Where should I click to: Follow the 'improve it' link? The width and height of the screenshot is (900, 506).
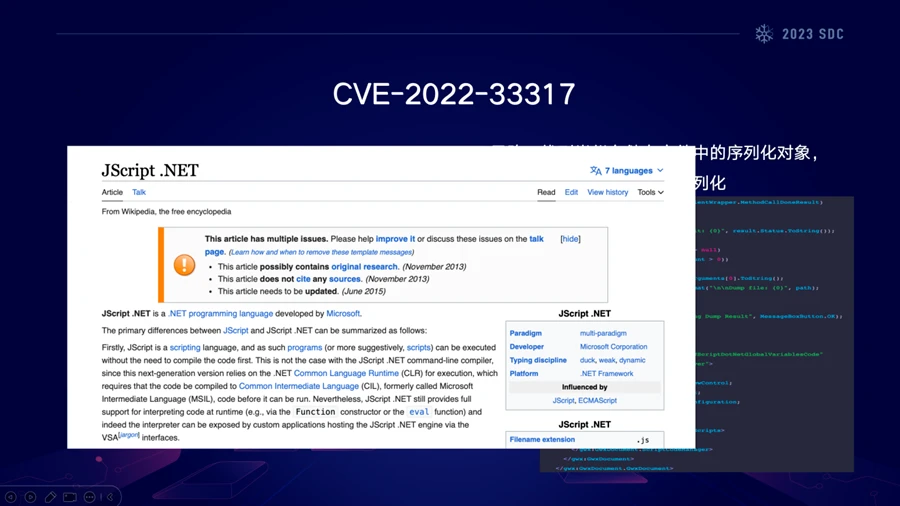coord(395,239)
